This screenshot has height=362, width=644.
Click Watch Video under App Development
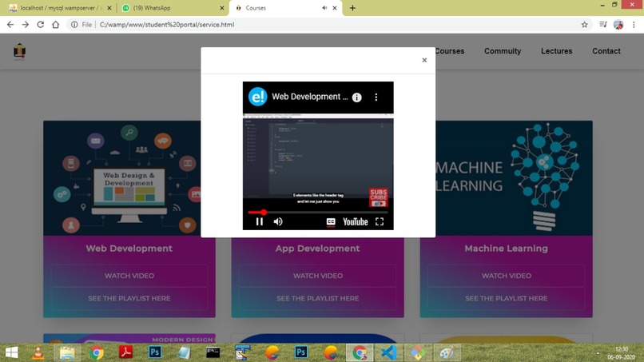coord(317,276)
